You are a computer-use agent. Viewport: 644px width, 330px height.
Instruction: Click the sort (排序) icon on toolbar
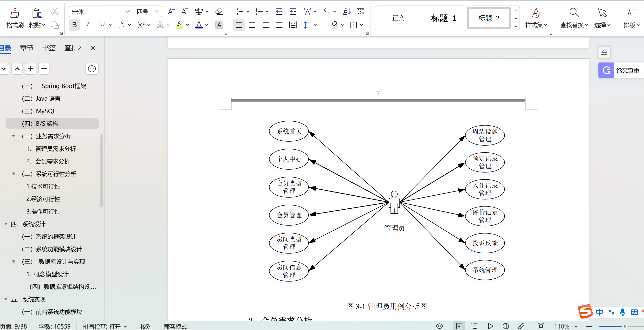point(346,11)
